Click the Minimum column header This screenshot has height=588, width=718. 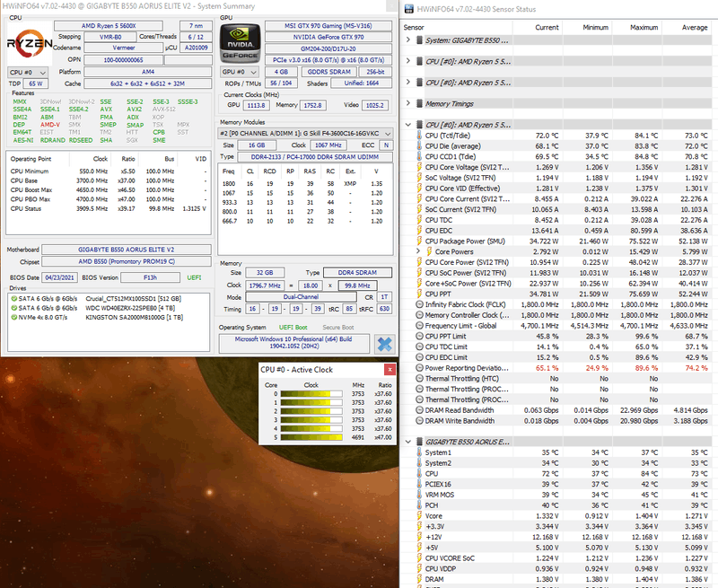tap(595, 28)
